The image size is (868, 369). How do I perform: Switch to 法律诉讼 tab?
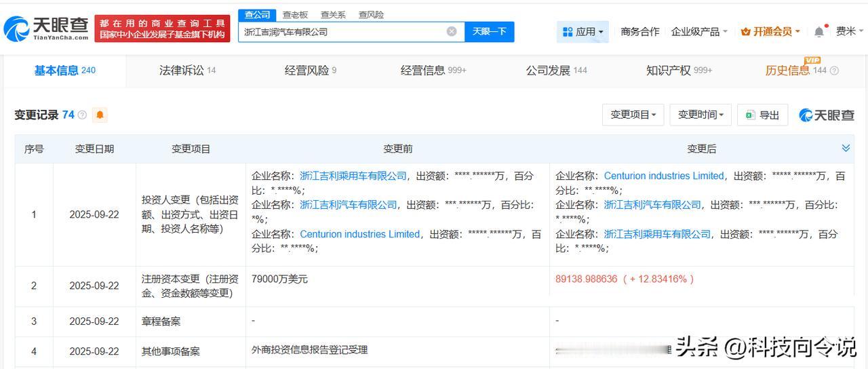[187, 71]
